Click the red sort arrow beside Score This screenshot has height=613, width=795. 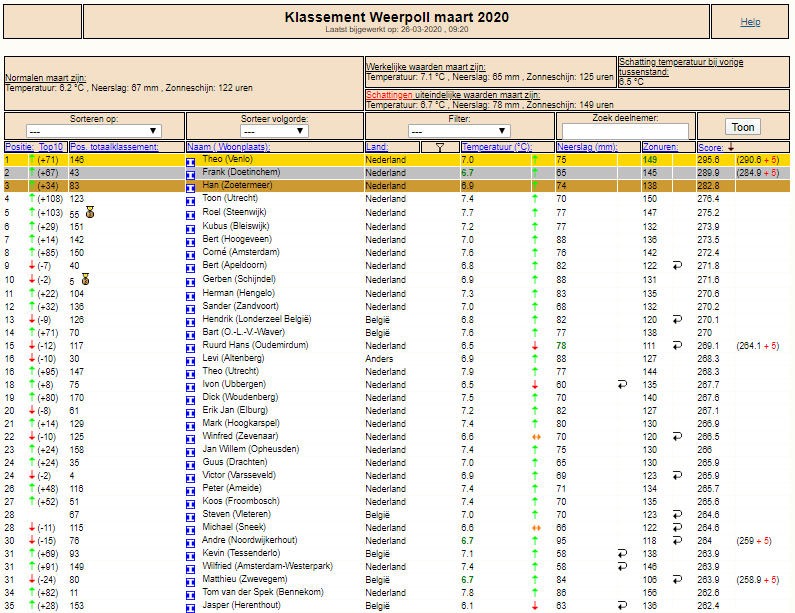tap(730, 147)
